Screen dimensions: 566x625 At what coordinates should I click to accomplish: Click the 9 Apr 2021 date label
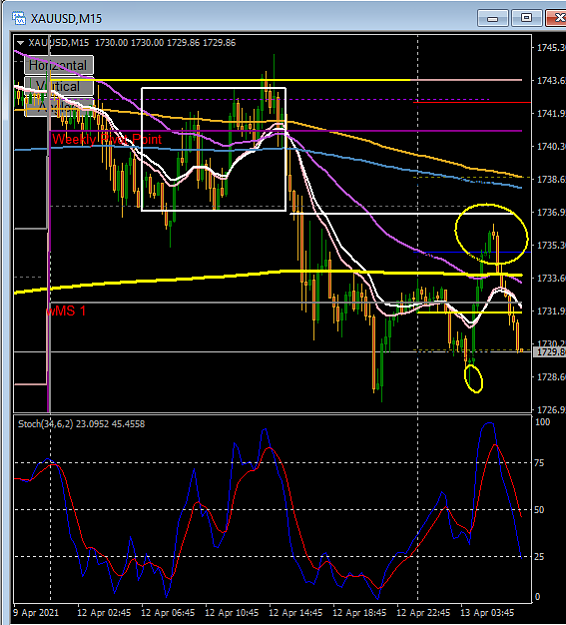pyautogui.click(x=36, y=613)
